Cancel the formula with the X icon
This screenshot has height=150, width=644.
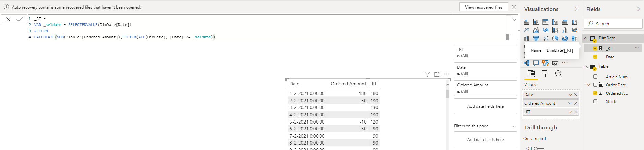pyautogui.click(x=8, y=19)
